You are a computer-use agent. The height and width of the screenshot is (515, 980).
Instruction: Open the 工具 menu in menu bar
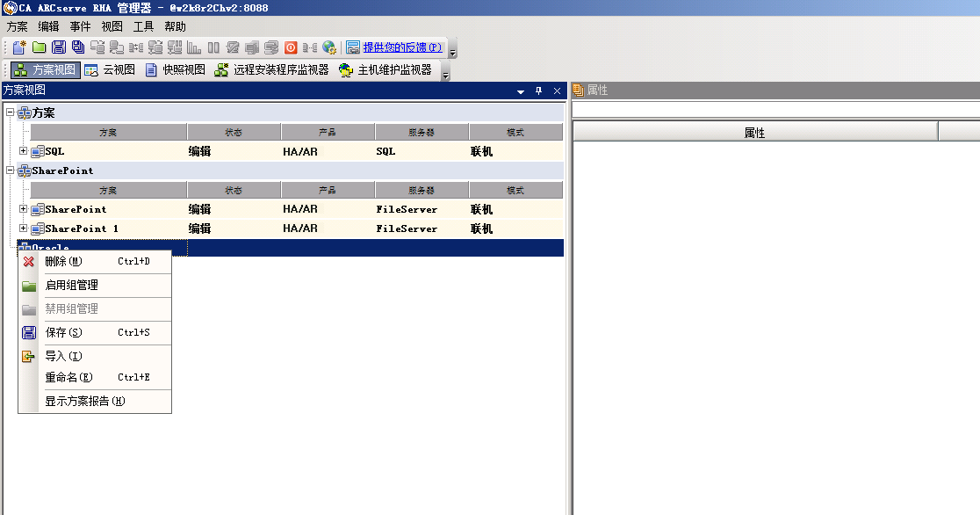coord(143,26)
